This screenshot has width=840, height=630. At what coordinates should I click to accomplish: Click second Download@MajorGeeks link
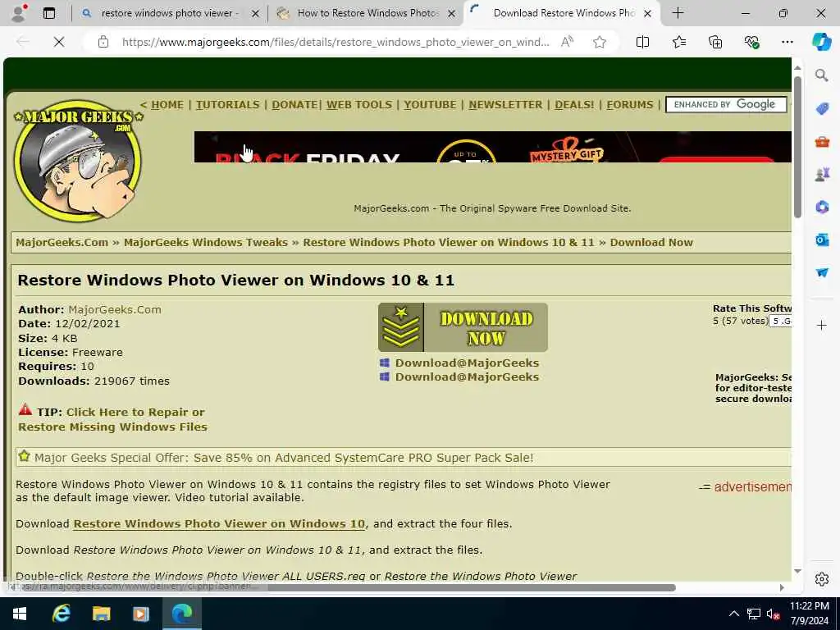click(467, 377)
